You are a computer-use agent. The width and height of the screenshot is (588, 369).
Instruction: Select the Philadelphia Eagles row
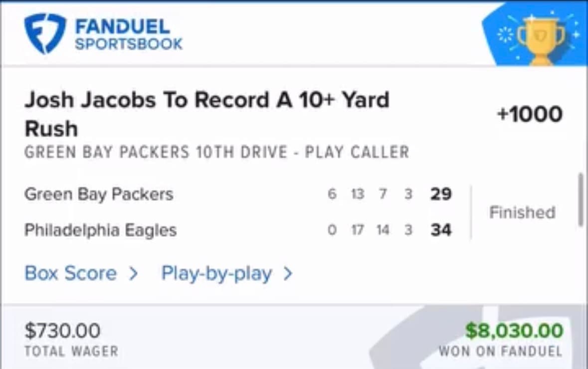coord(100,230)
